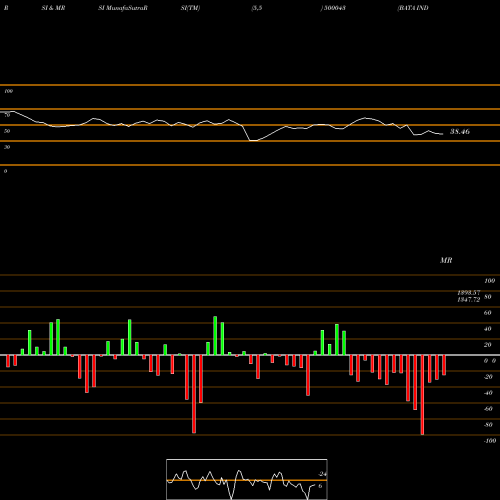500x500 pixels.
Task: Click the price value 1847.72
Action: 469,299
